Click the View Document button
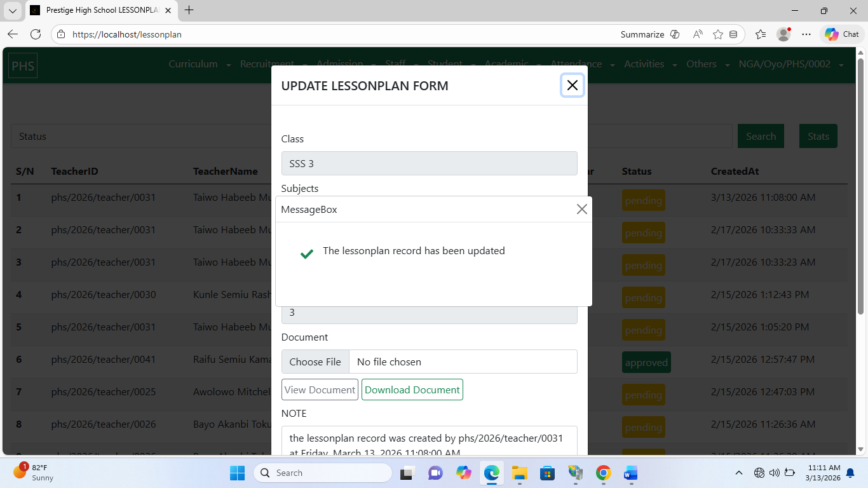 (x=320, y=390)
